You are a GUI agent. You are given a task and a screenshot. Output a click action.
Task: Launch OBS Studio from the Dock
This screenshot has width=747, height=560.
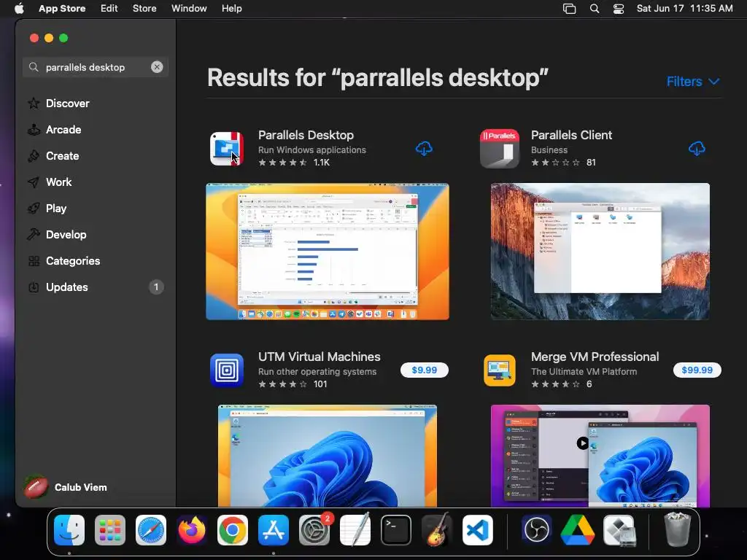click(x=536, y=530)
